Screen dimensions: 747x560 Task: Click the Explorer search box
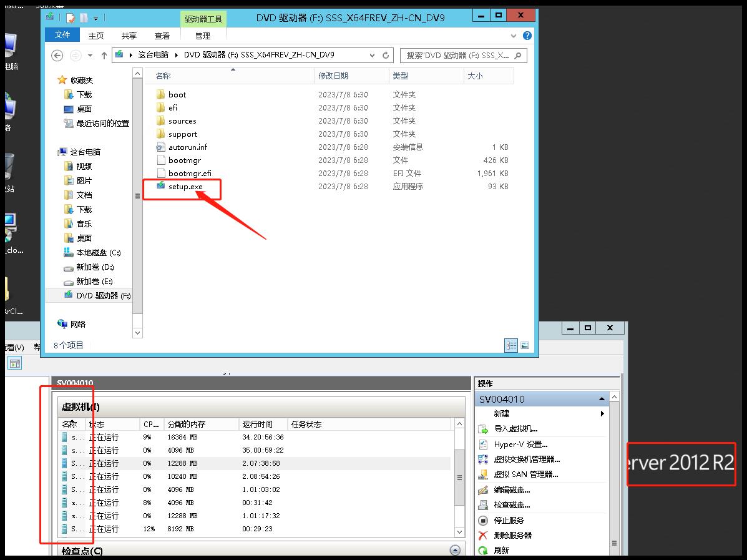coord(463,56)
